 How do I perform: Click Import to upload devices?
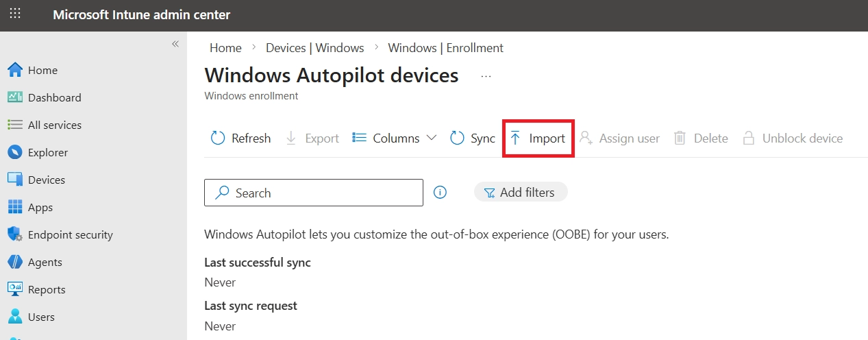click(538, 138)
